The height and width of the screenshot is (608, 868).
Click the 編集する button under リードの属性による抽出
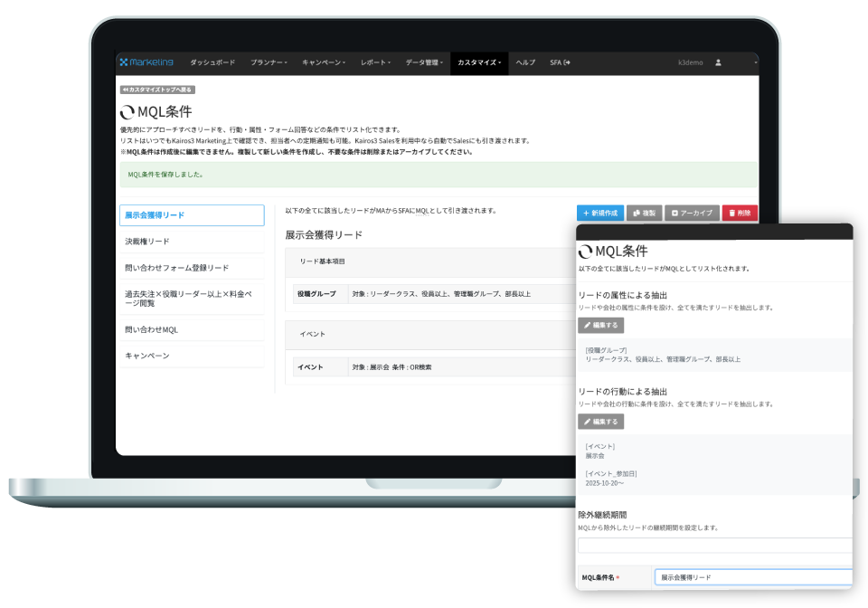[x=600, y=325]
